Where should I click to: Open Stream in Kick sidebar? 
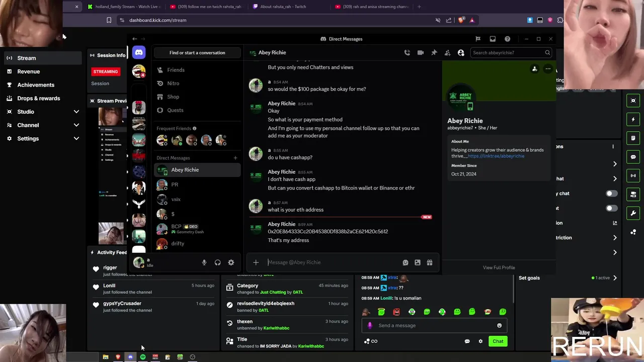pyautogui.click(x=42, y=58)
